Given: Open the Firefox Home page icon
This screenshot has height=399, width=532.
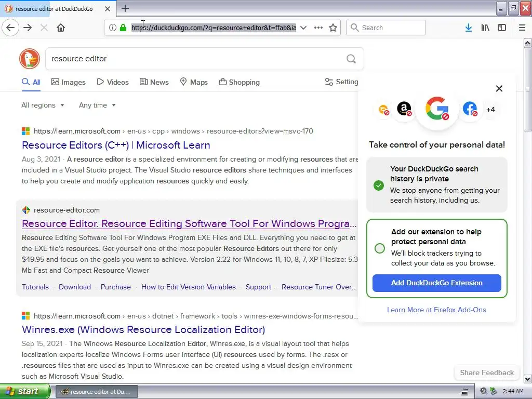Looking at the screenshot, I should (x=61, y=28).
